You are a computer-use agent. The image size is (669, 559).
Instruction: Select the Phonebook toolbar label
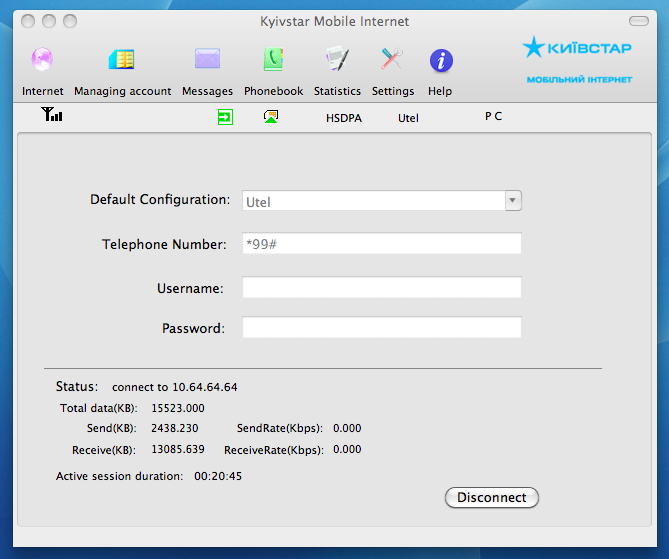pyautogui.click(x=273, y=91)
